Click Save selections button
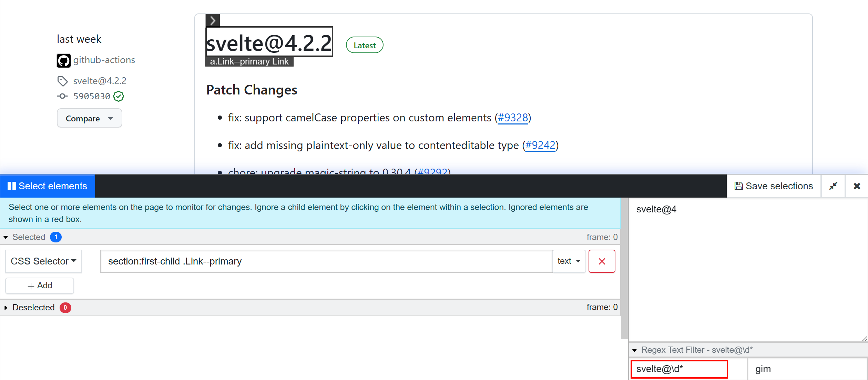This screenshot has width=868, height=380. point(774,186)
